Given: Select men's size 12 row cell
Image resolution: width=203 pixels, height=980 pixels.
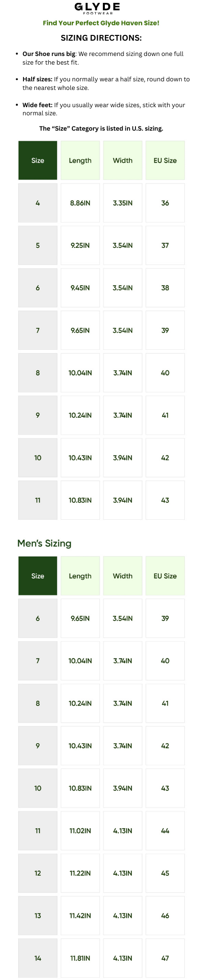Looking at the screenshot, I should coord(38,873).
